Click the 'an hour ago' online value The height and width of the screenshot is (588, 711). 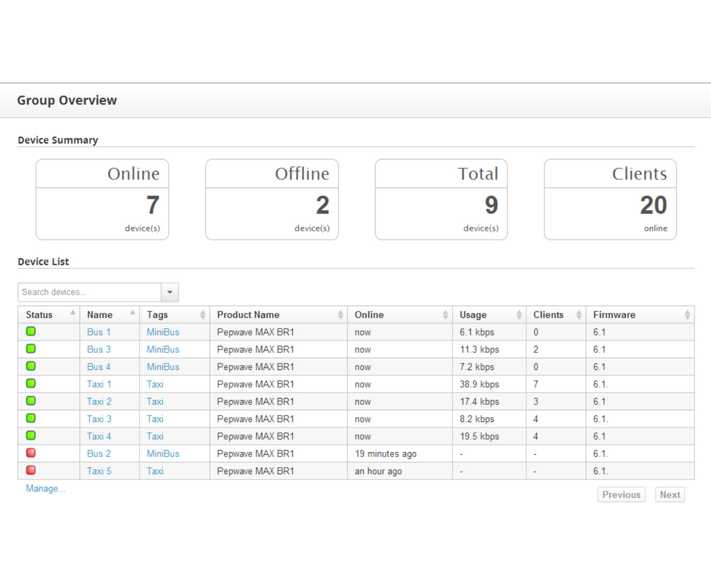(378, 471)
